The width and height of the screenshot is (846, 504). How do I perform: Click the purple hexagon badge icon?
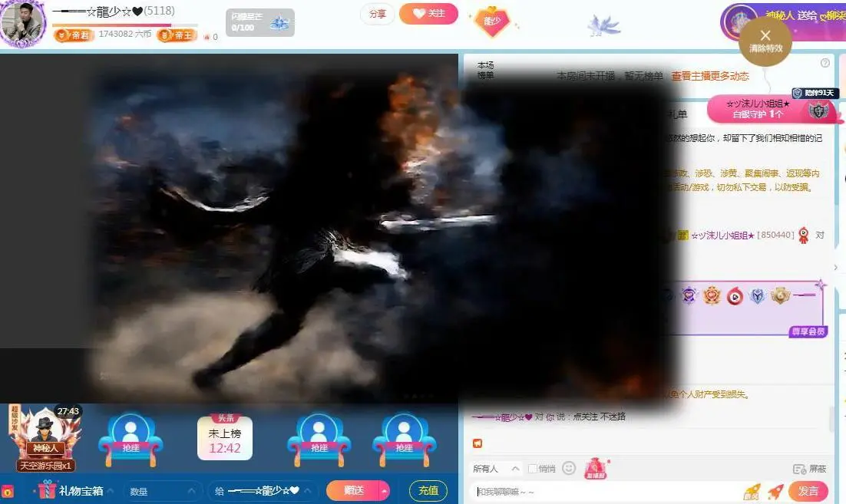[x=689, y=295]
